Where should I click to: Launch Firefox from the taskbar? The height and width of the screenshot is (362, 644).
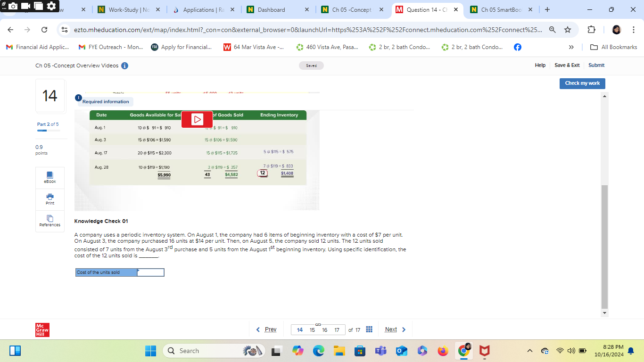tap(443, 351)
